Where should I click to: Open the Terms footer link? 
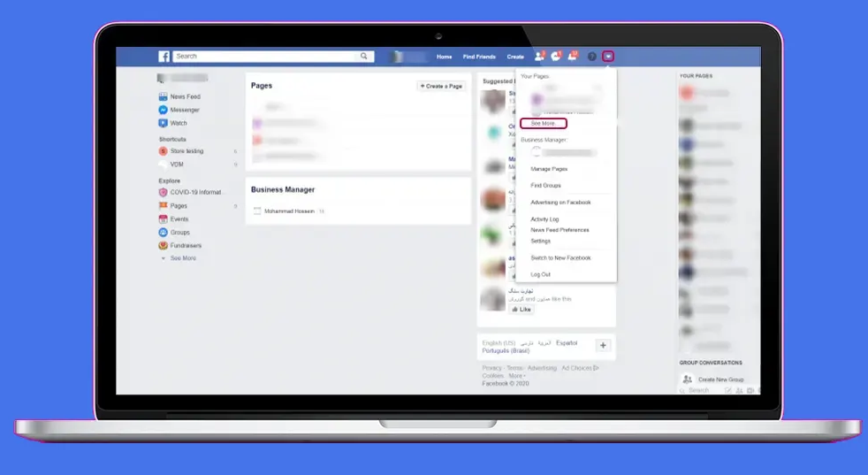click(514, 368)
